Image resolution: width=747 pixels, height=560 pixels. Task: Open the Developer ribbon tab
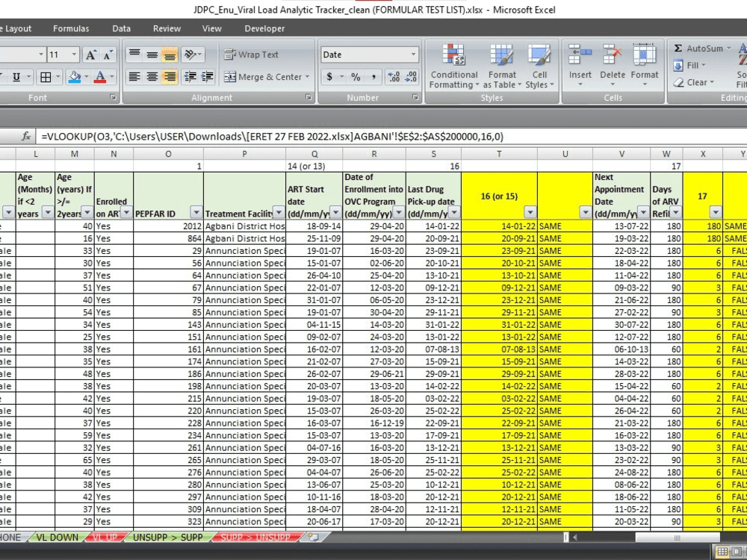264,28
